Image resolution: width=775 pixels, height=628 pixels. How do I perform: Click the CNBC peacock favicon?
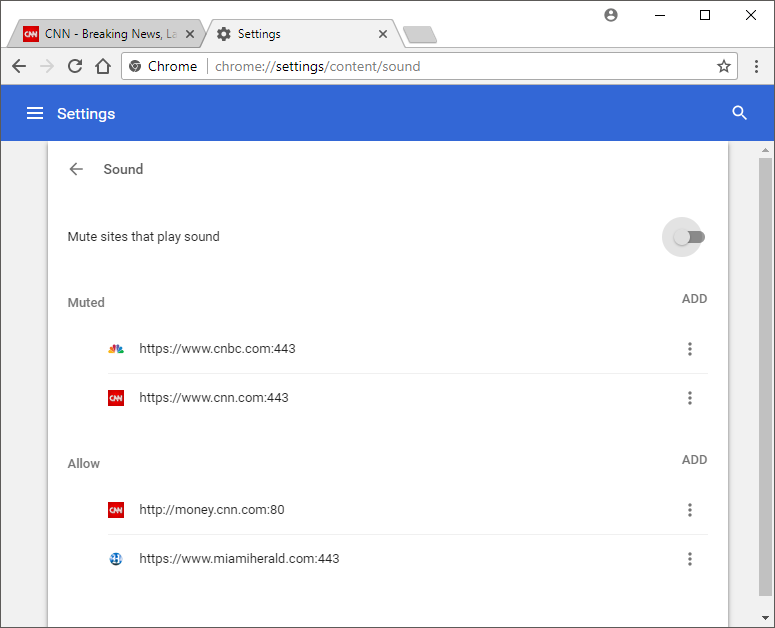[116, 349]
